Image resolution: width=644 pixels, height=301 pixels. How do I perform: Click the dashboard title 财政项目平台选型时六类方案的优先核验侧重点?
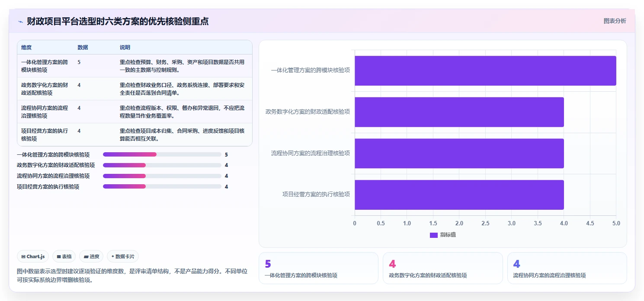pos(118,21)
